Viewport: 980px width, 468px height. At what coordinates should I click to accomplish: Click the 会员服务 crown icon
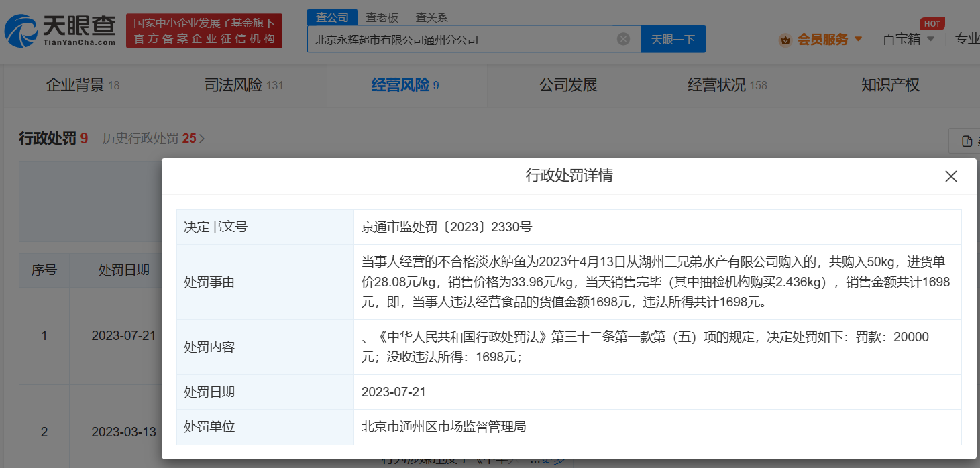785,40
